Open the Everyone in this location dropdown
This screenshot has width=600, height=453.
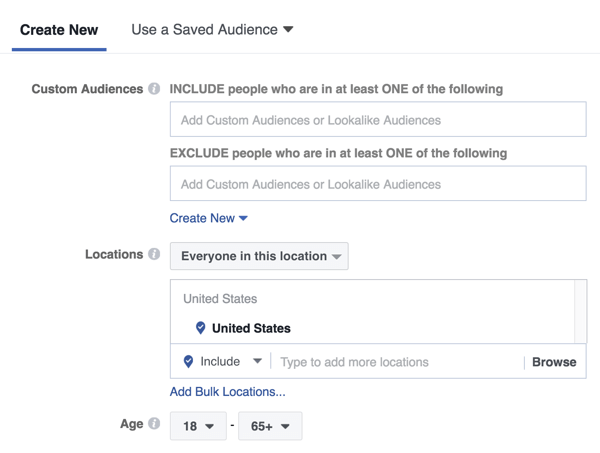point(259,256)
